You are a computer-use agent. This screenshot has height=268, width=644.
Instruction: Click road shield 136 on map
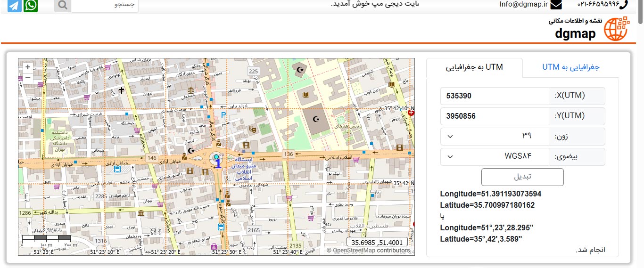288,154
